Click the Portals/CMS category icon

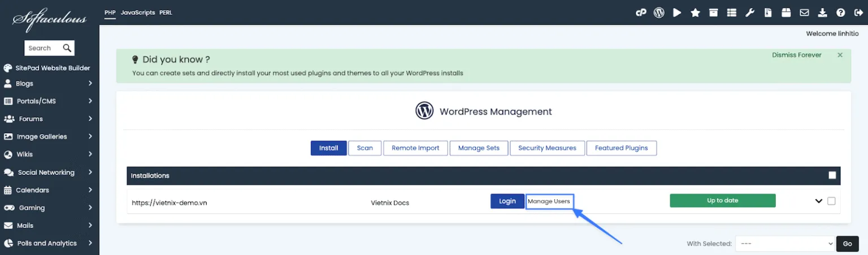8,102
